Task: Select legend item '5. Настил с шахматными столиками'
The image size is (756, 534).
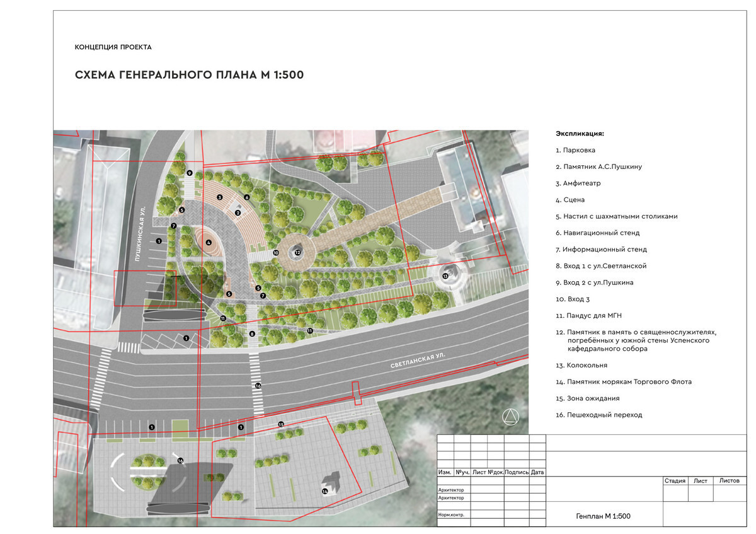Action: click(x=617, y=216)
